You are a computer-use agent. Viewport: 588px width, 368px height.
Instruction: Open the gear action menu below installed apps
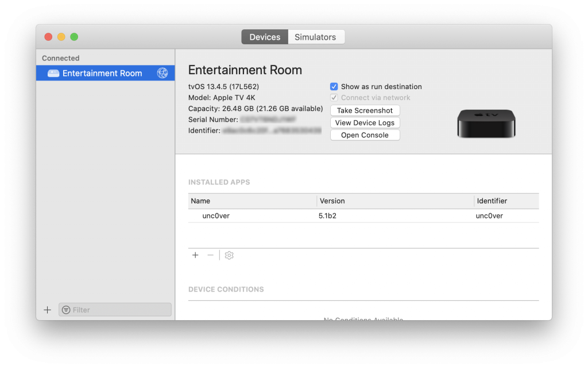pos(229,255)
